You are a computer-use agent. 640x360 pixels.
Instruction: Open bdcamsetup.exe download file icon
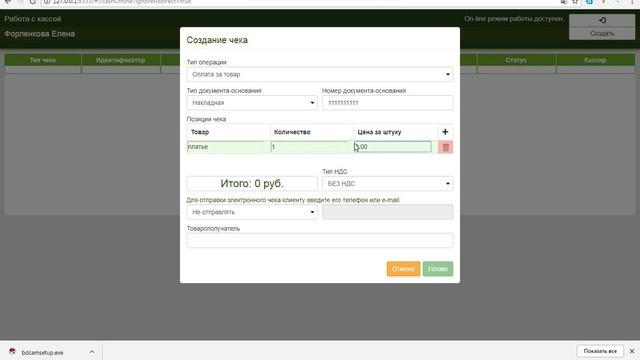click(x=12, y=352)
